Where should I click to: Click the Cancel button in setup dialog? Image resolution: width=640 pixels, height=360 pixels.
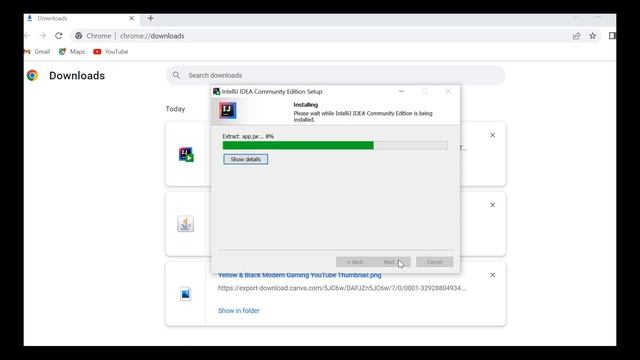[x=435, y=262]
